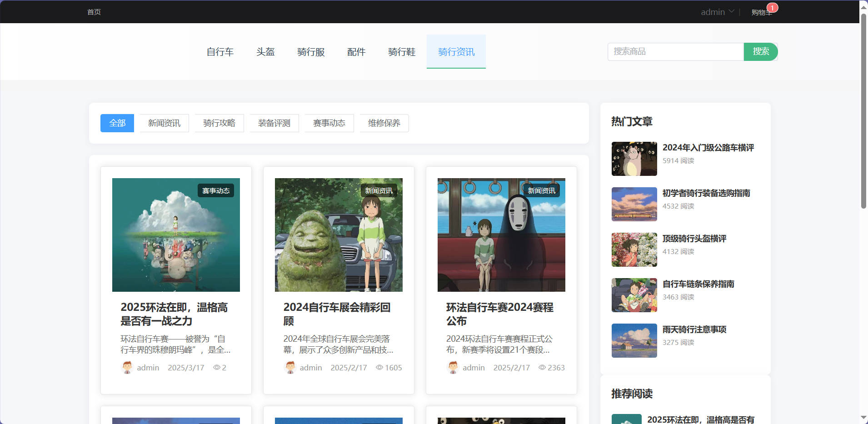The width and height of the screenshot is (868, 424).
Task: Open the 骑行鞋 category menu
Action: 402,52
